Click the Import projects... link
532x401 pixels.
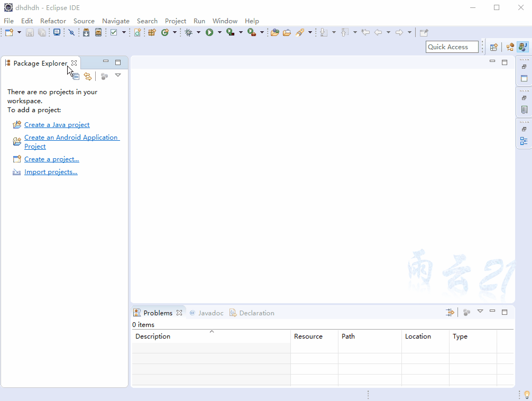tap(51, 172)
